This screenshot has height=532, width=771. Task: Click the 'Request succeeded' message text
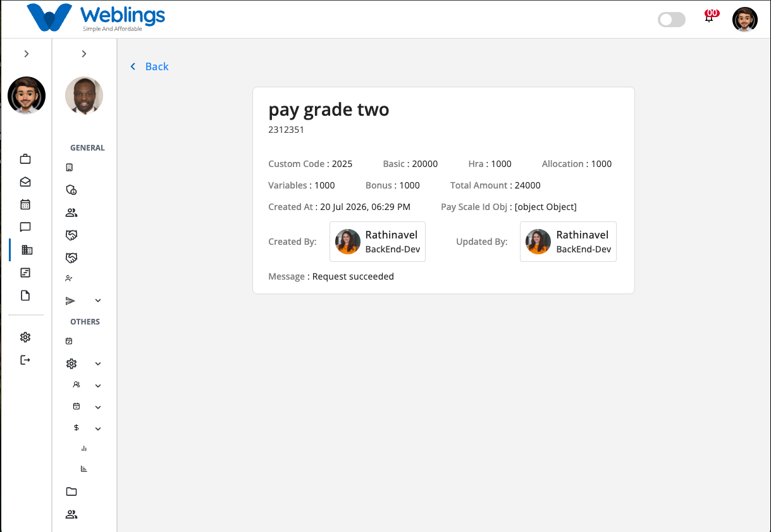tap(353, 276)
